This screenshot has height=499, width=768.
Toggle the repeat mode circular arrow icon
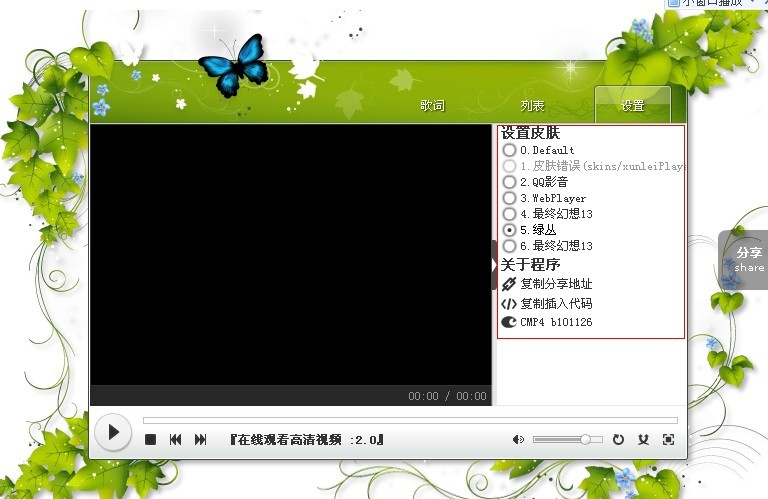pyautogui.click(x=619, y=440)
